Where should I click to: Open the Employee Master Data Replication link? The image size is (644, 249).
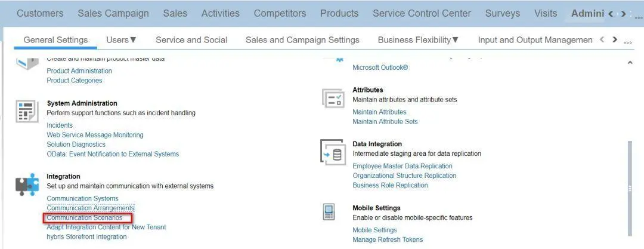tap(402, 166)
